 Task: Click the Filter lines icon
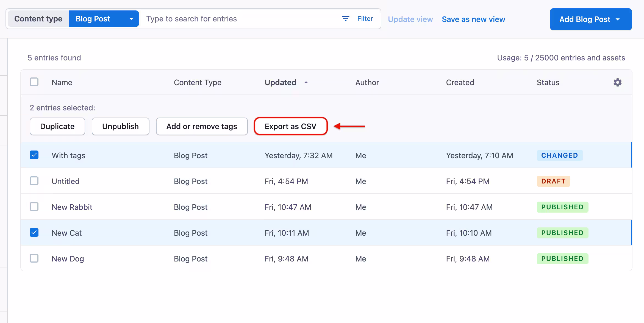click(x=345, y=19)
